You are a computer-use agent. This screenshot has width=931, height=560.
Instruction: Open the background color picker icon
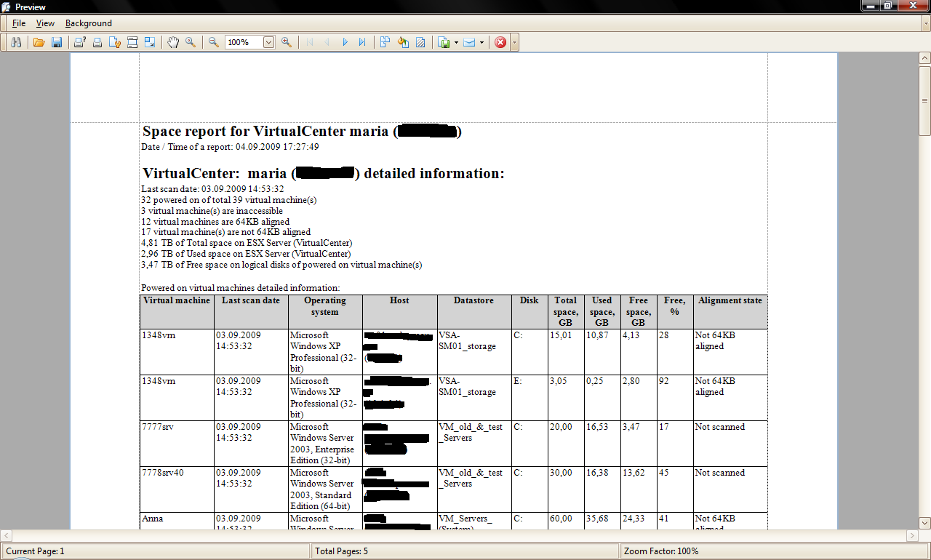click(403, 43)
